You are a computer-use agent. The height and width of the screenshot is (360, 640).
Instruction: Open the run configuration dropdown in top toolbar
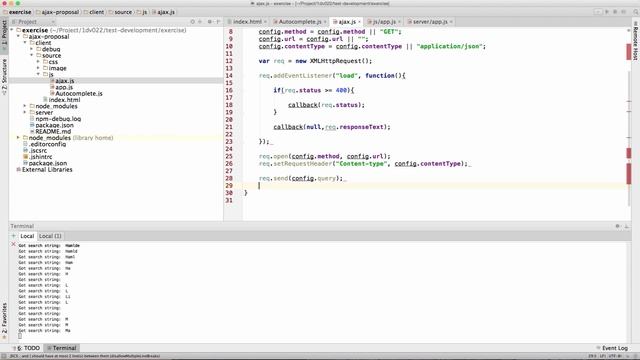(x=598, y=12)
